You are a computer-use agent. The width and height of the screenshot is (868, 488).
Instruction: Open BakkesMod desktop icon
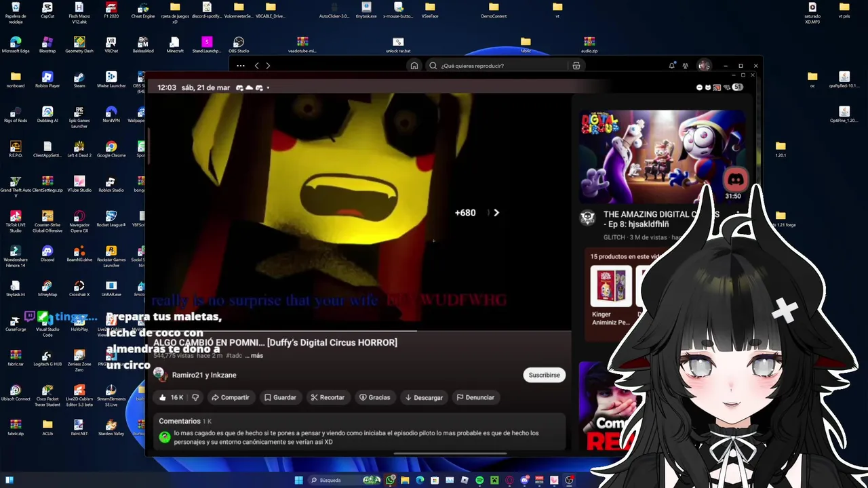pos(143,45)
